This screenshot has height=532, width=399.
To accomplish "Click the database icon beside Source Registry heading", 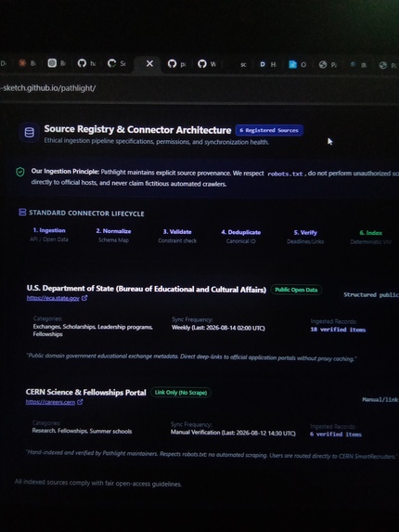I will [x=30, y=133].
